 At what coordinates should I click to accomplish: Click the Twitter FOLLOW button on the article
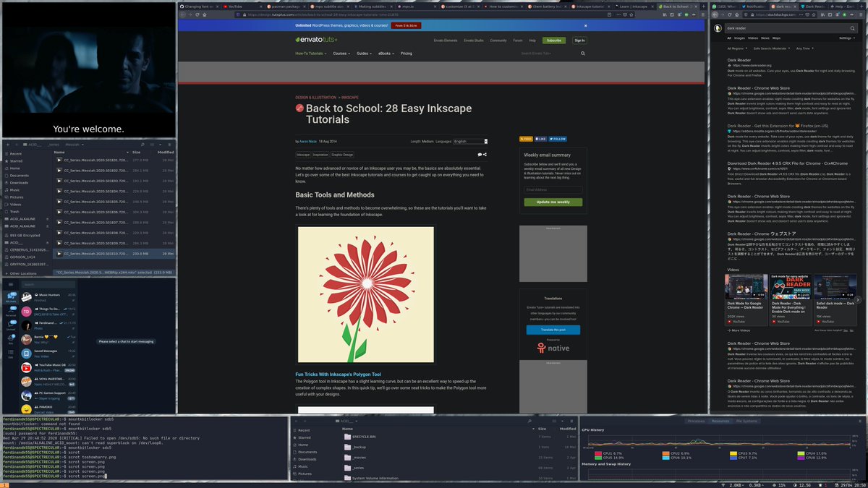pos(558,139)
